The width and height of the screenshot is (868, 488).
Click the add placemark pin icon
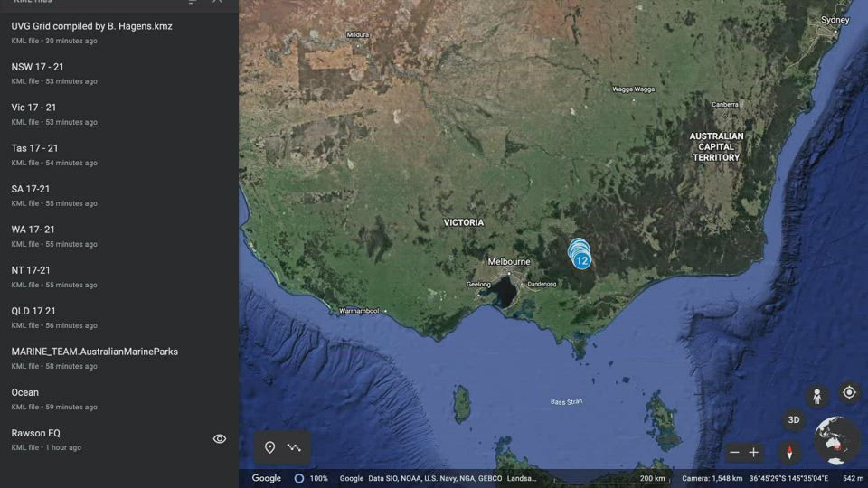click(269, 447)
